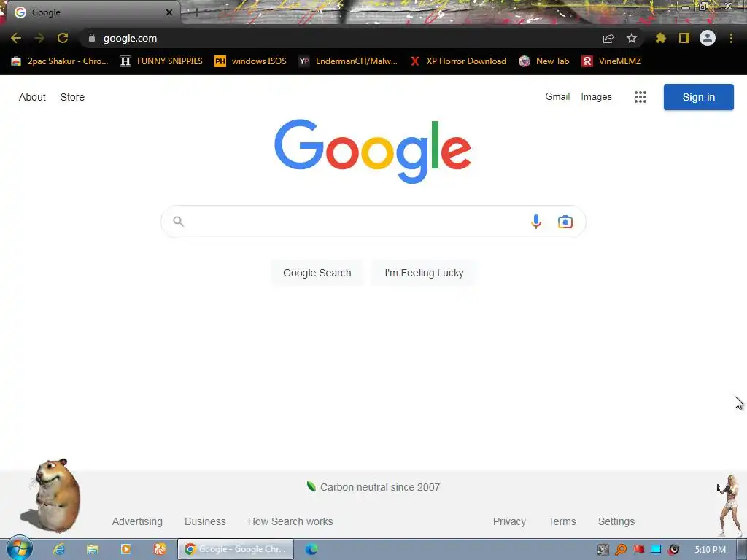Click the 5:10 PM system clock
This screenshot has width=747, height=560.
(x=710, y=550)
